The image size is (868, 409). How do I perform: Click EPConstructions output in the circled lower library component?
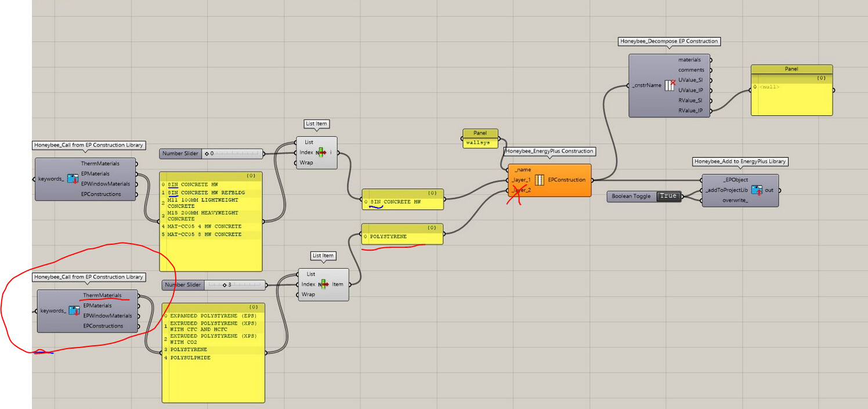click(x=103, y=326)
